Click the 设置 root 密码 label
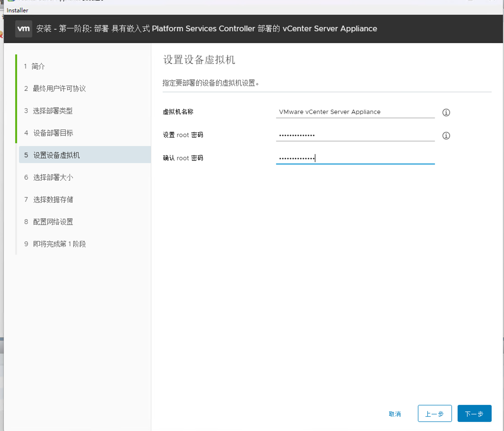Image resolution: width=504 pixels, height=431 pixels. pos(183,135)
